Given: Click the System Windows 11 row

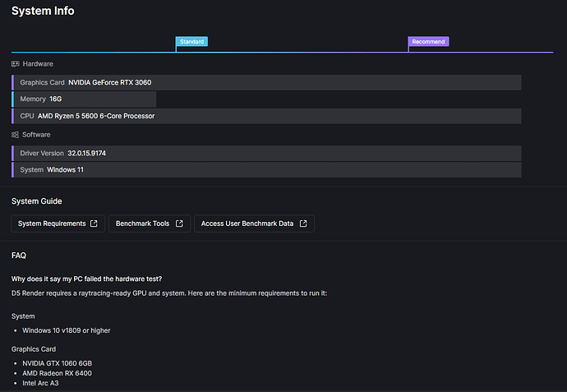Looking at the screenshot, I should [266, 169].
